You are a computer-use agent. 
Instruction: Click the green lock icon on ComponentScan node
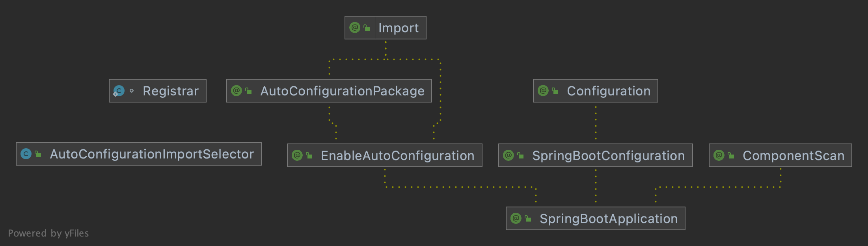pyautogui.click(x=731, y=155)
